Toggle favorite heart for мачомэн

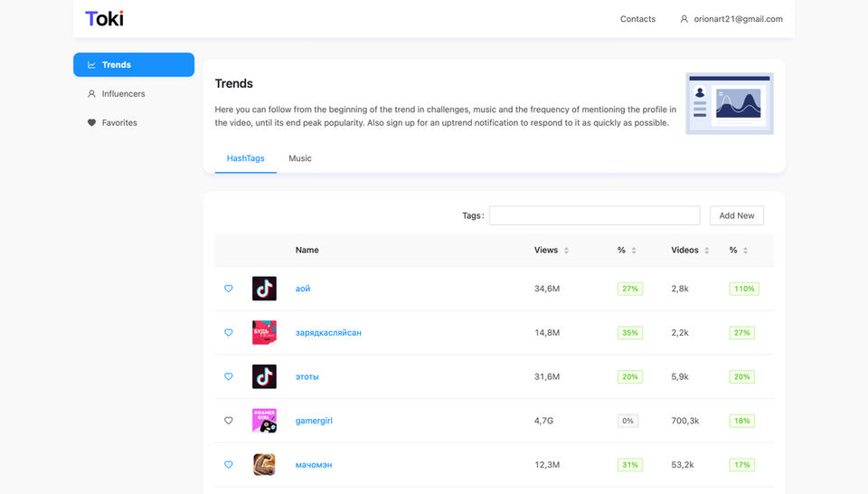[x=228, y=465]
